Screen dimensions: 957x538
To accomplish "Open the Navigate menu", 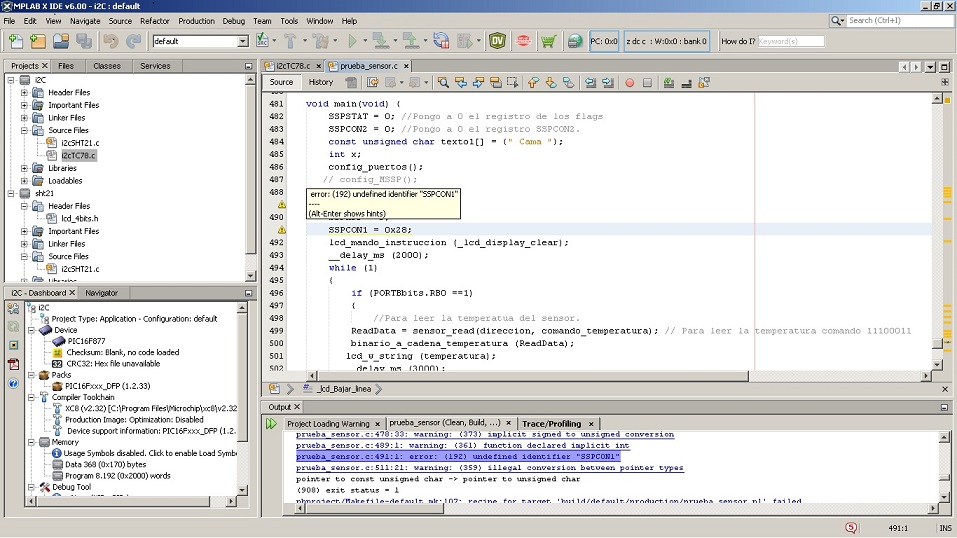I will pos(85,21).
